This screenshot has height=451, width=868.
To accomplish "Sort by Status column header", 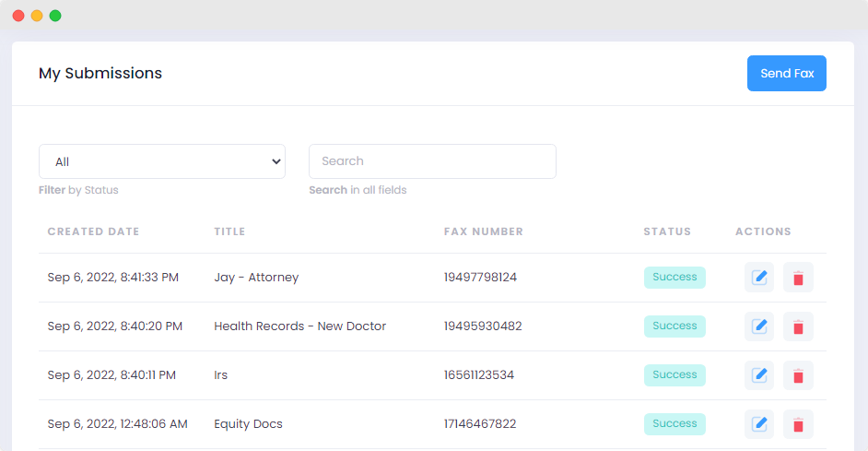I will pos(667,231).
